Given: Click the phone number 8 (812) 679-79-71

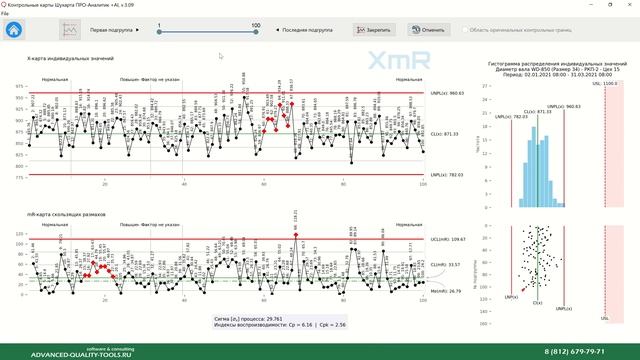Looking at the screenshot, I should pos(574,351).
